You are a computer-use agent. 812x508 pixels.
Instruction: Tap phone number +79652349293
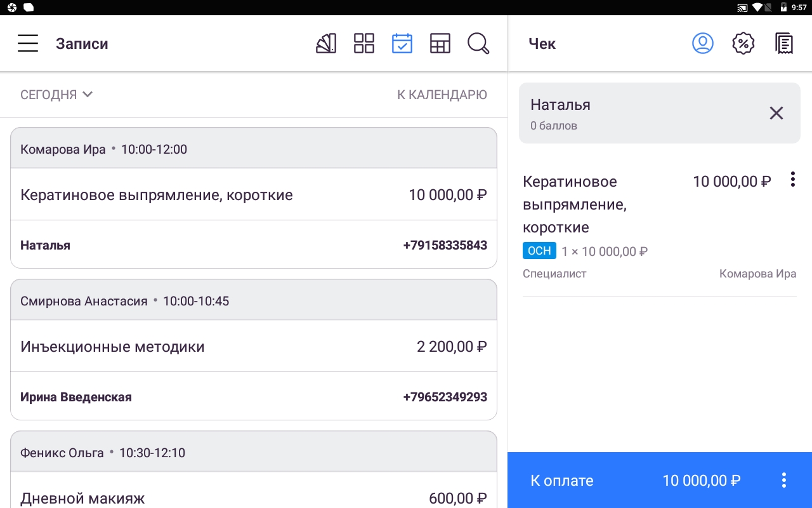tap(445, 397)
